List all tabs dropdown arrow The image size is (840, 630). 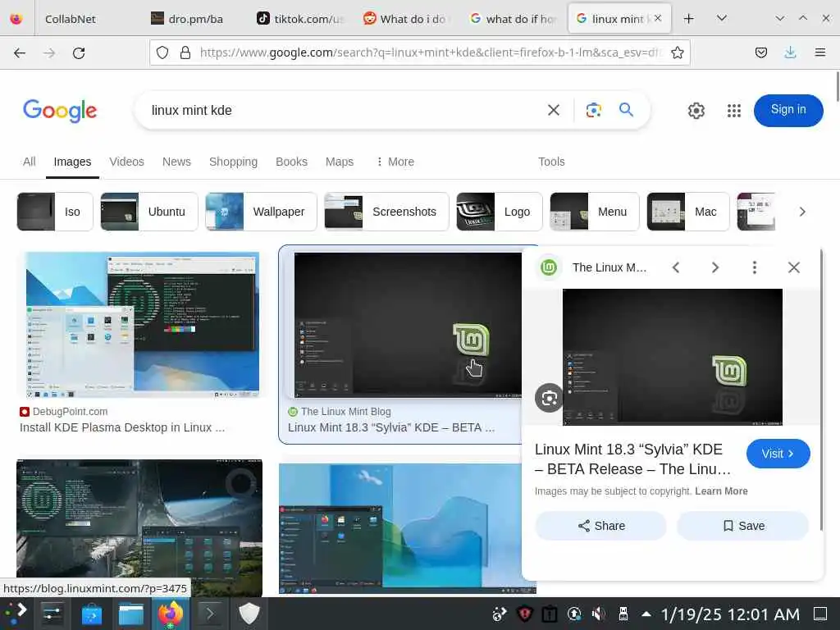(x=722, y=19)
